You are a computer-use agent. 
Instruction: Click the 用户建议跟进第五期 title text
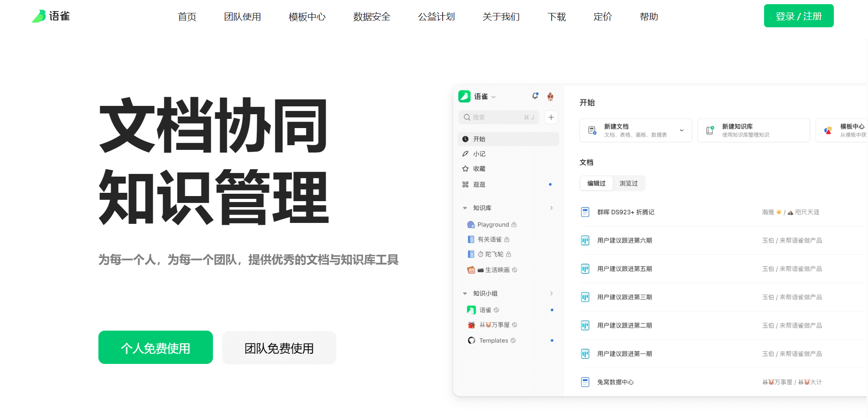(625, 269)
